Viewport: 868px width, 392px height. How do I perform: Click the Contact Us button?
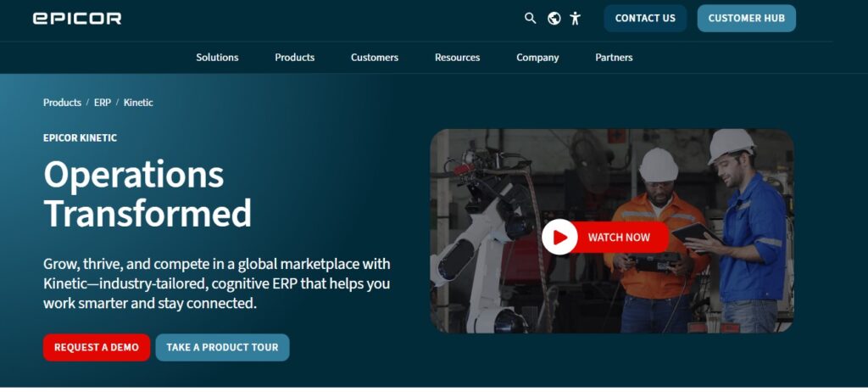(645, 18)
